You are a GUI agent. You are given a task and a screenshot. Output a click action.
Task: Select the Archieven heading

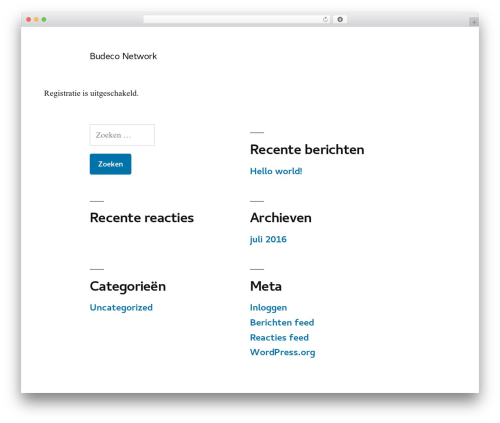[x=281, y=218]
